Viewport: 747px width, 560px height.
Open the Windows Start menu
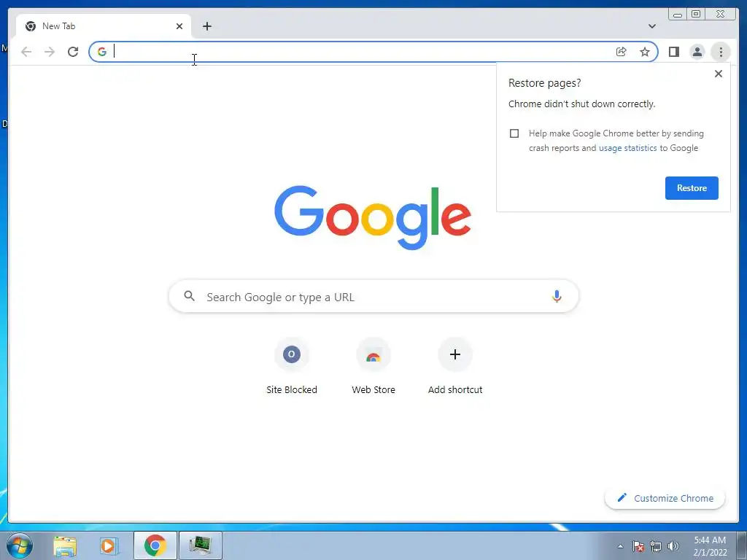18,545
